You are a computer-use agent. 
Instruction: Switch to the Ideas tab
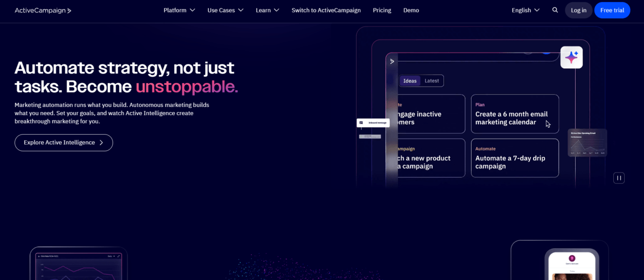410,81
